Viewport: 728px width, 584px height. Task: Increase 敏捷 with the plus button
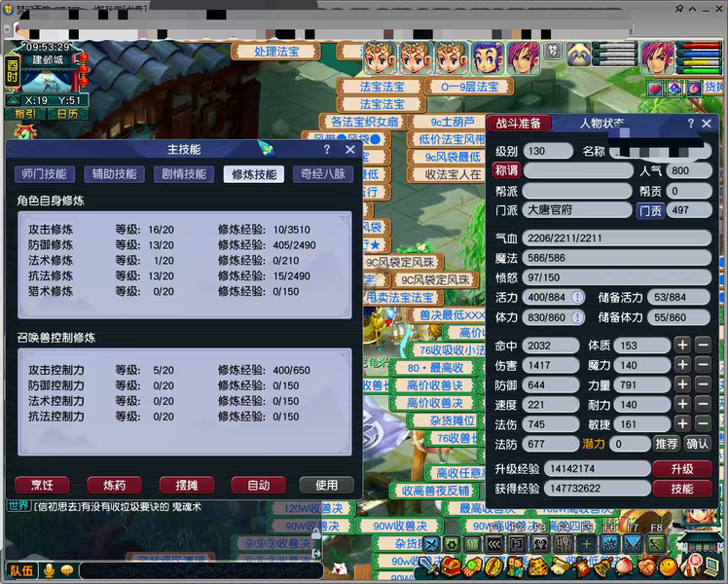point(682,423)
